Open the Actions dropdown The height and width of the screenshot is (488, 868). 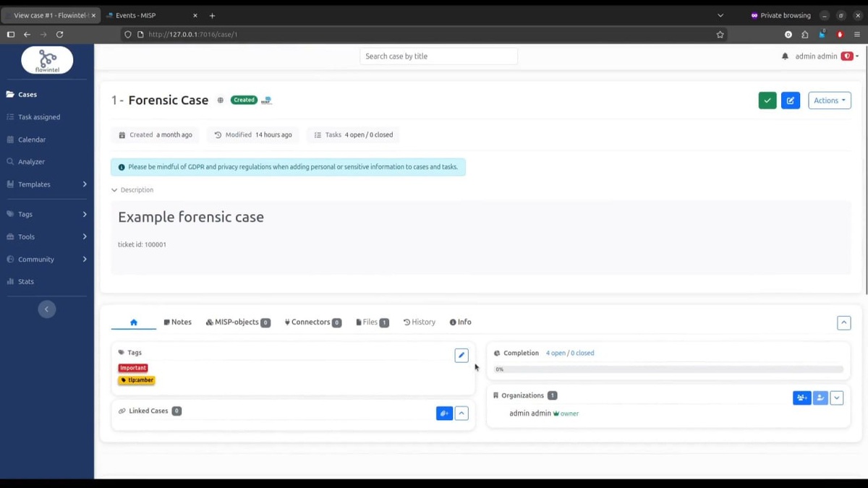(x=829, y=100)
